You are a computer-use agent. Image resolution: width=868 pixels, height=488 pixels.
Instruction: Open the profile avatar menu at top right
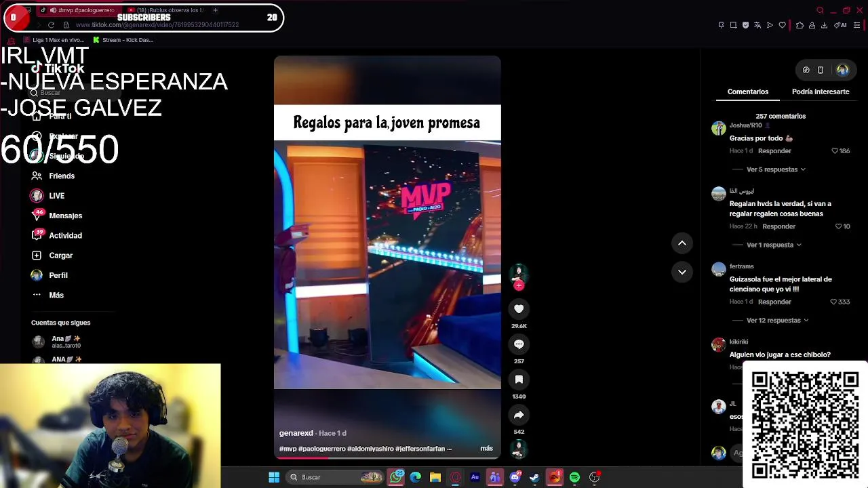pos(843,70)
